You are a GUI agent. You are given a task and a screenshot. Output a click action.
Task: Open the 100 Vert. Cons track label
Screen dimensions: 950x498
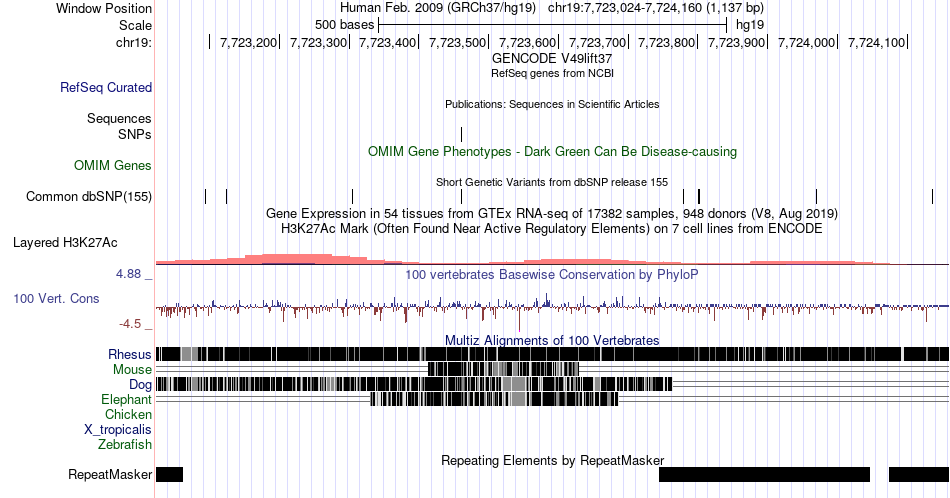tap(56, 298)
